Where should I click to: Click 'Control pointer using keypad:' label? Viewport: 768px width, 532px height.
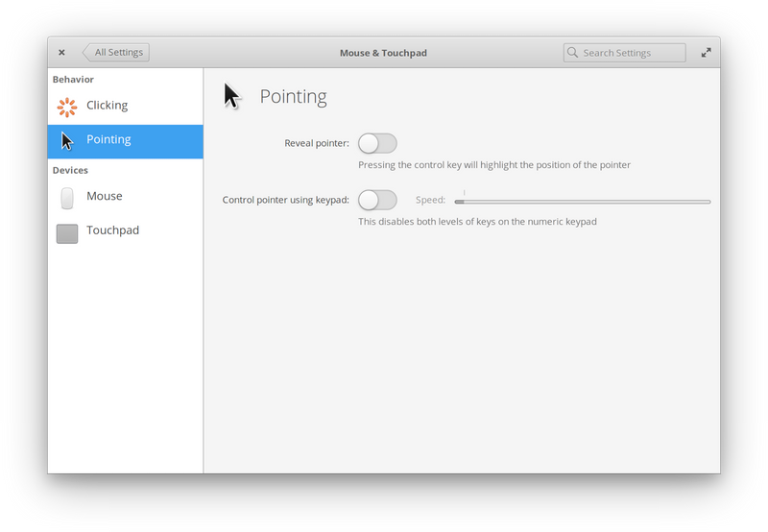pos(285,200)
